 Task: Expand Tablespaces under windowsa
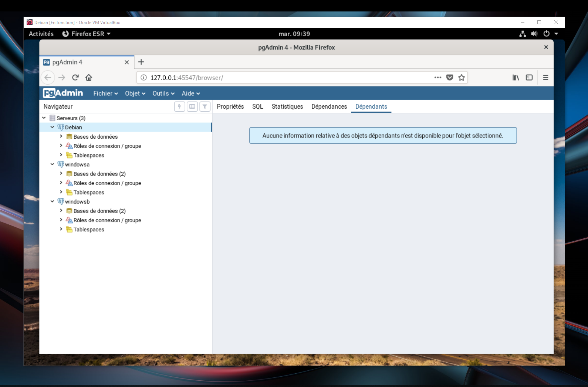(x=61, y=192)
